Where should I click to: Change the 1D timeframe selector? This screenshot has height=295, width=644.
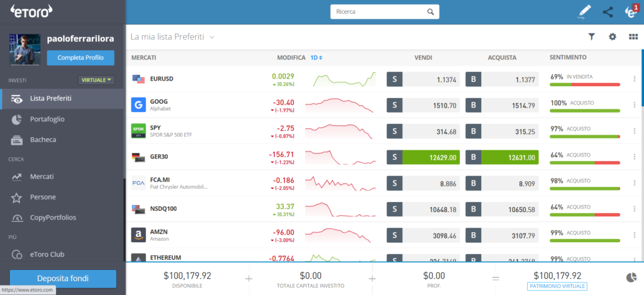[x=316, y=57]
